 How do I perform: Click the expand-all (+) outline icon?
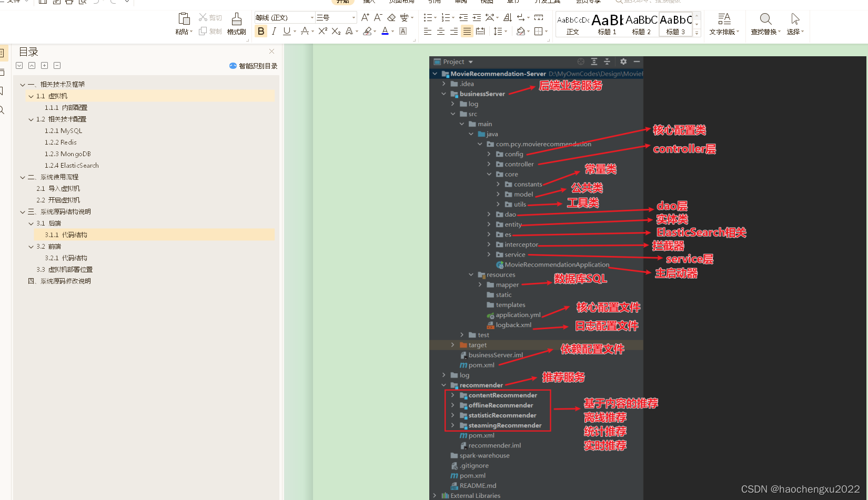pos(45,66)
